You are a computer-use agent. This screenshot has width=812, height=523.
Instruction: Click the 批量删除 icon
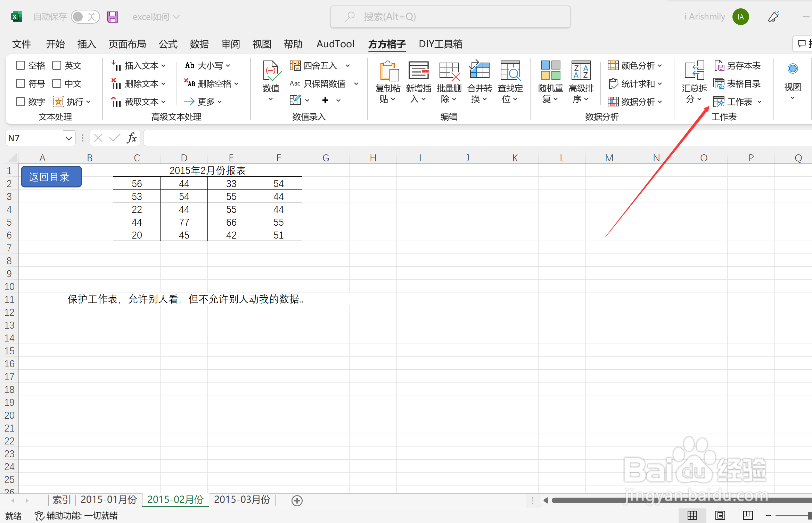(449, 71)
